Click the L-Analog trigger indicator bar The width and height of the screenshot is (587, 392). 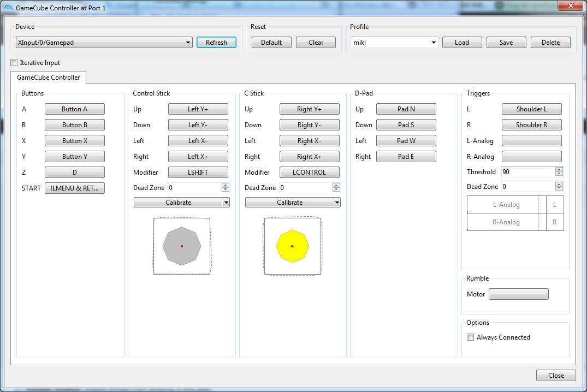(506, 204)
